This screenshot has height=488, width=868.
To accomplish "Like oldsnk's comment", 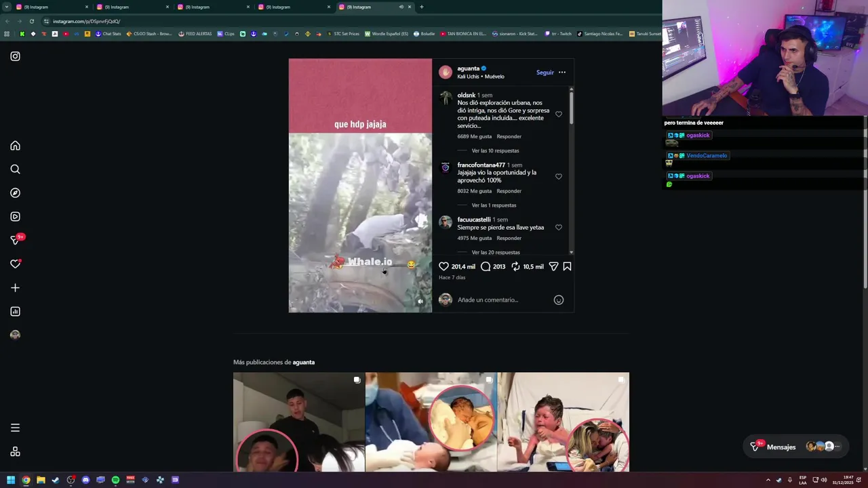I will tap(559, 114).
